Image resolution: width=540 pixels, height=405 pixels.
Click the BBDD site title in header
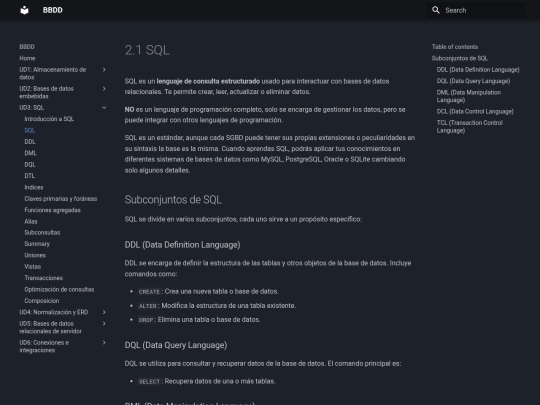point(53,10)
